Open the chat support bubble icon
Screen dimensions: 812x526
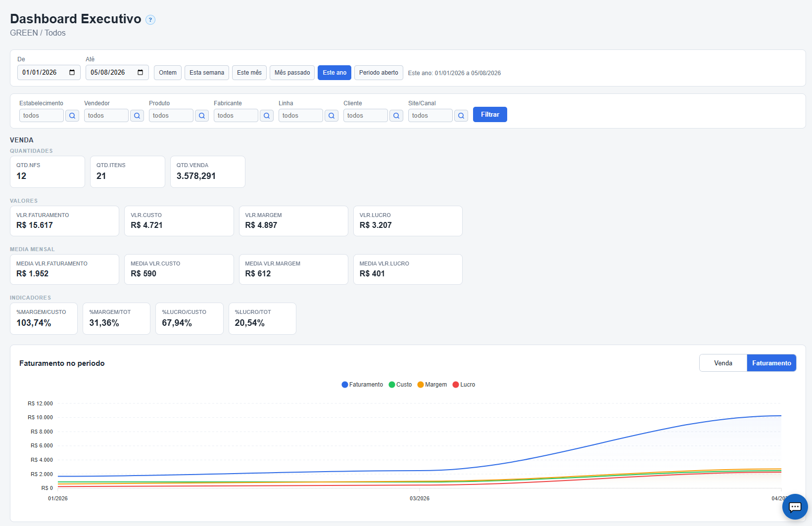pyautogui.click(x=795, y=507)
